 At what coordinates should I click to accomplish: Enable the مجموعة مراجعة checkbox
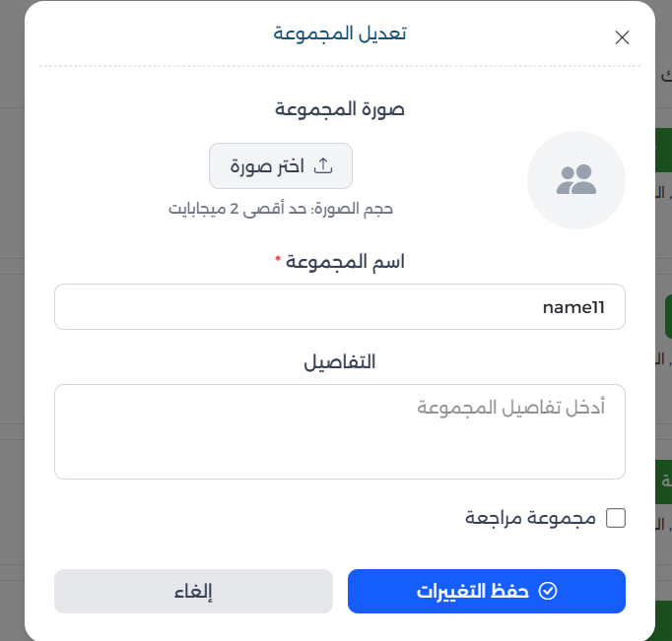pyautogui.click(x=616, y=518)
